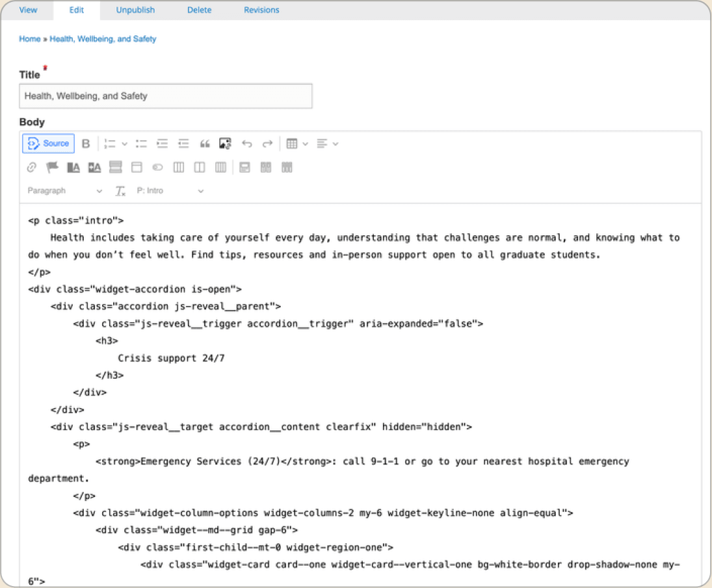Insert a button widget using pill icon
712x588 pixels.
157,168
